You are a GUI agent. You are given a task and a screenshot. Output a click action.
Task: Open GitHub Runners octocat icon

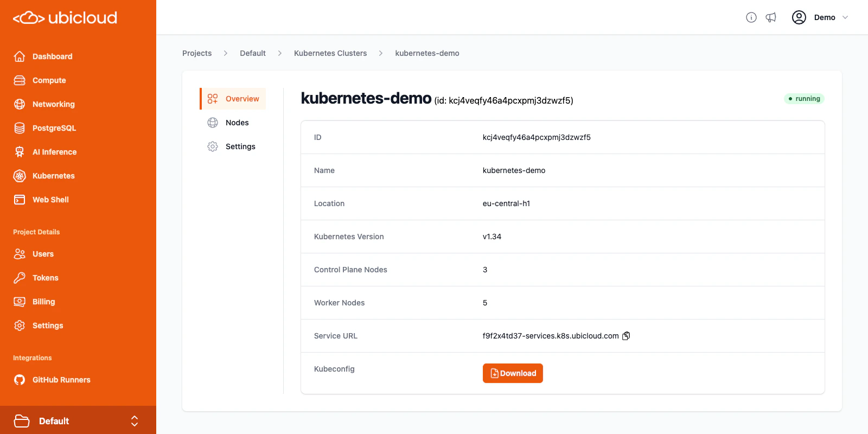tap(20, 380)
